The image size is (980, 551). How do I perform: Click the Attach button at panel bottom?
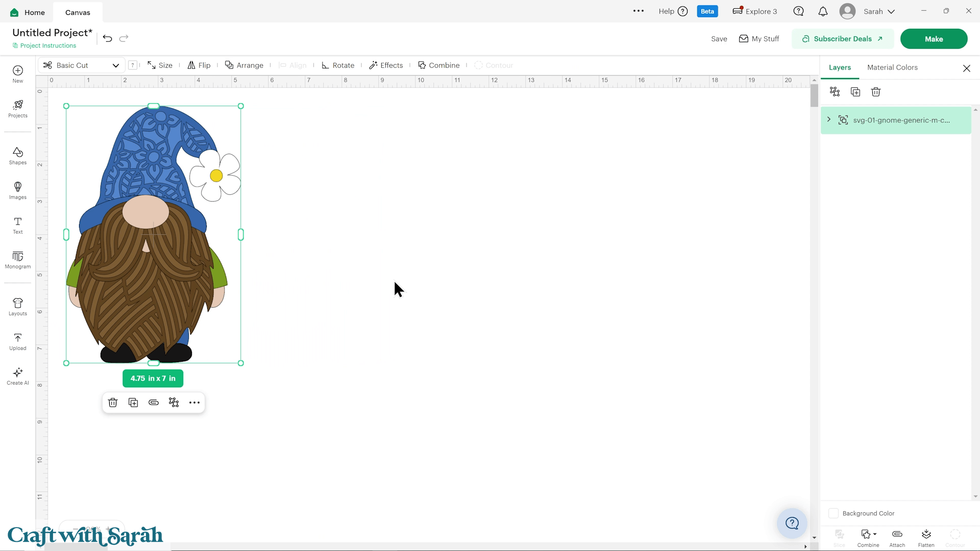point(897,538)
